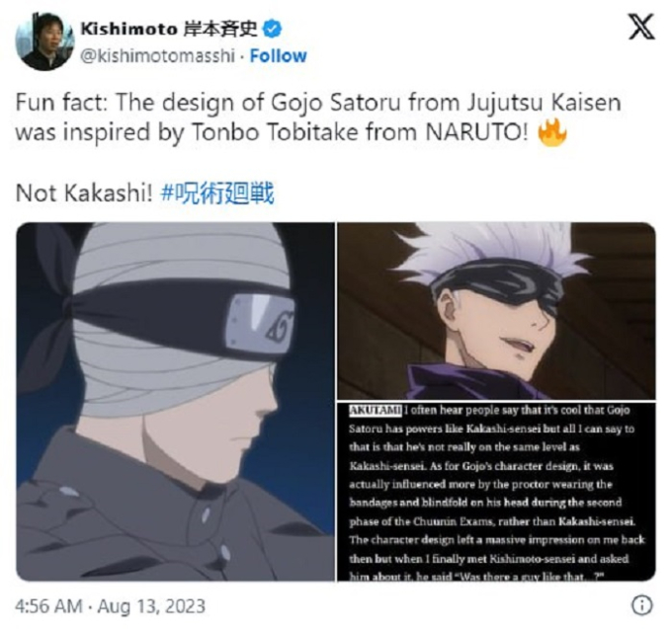Open the Akutami interview text image
Image resolution: width=672 pixels, height=630 pixels.
[496, 492]
